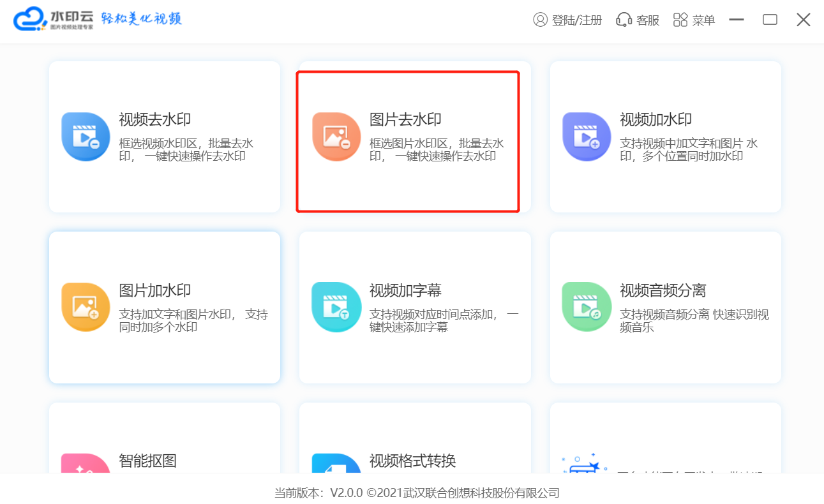
Task: Click the user avatar icon beside 登陆/注册
Action: coord(541,20)
